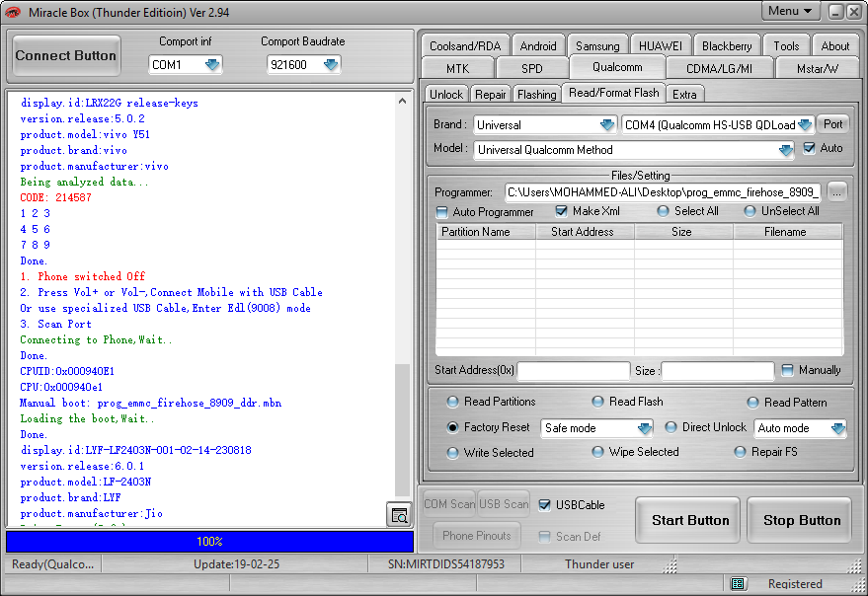The image size is (868, 596).
Task: Click the USB Scan button
Action: (504, 504)
